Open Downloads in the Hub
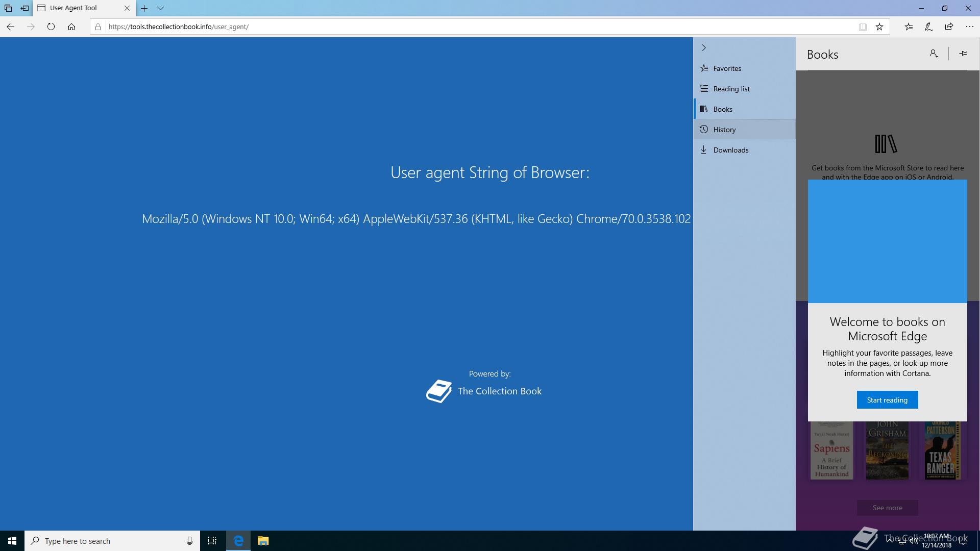The image size is (980, 551). pos(744,150)
